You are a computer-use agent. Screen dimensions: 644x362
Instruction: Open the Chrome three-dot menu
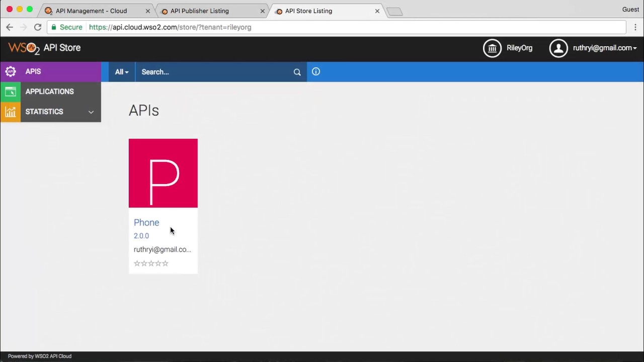point(635,27)
